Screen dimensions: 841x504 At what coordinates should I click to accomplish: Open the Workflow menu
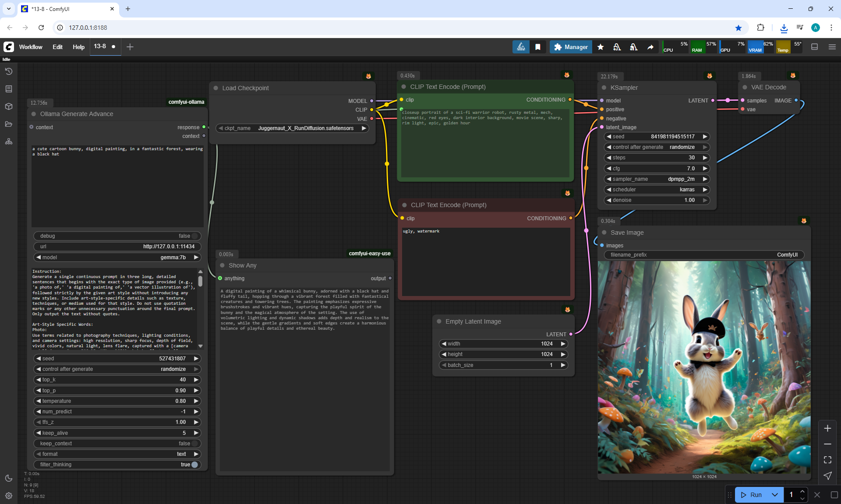[x=31, y=47]
